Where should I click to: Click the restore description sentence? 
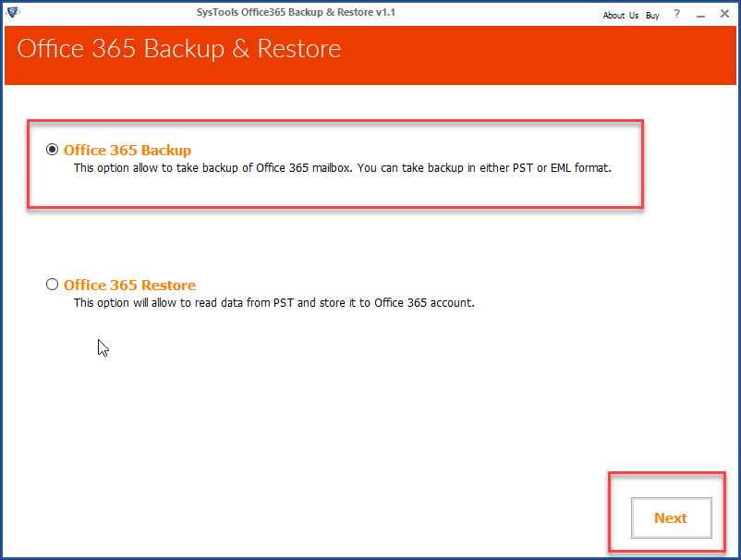(x=273, y=302)
